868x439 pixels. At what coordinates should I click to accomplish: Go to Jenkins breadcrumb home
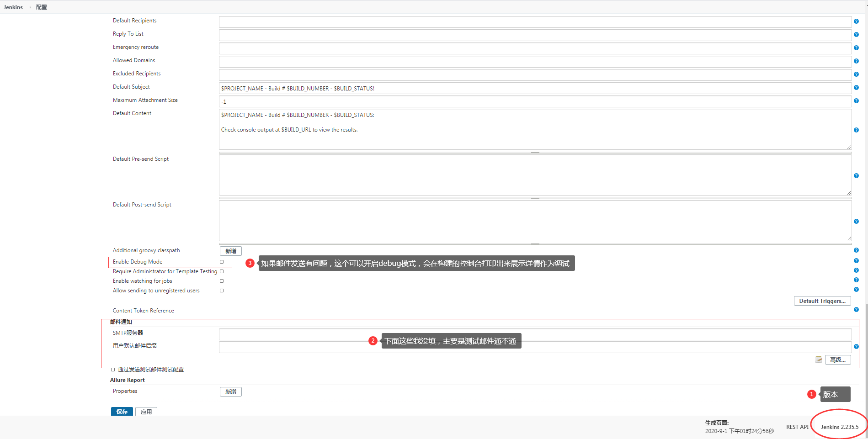13,7
